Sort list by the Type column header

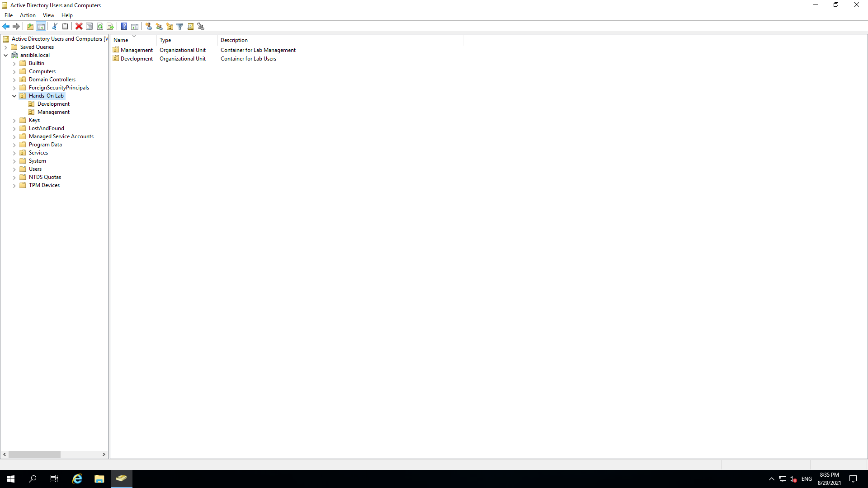pos(165,40)
